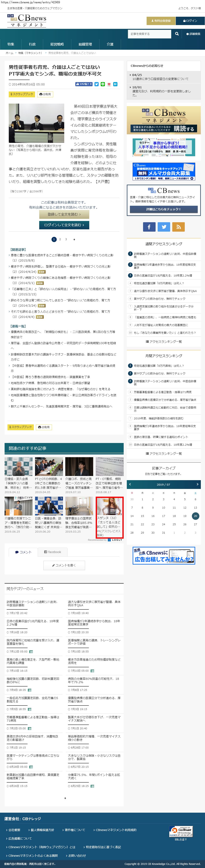Click the article search input field
205x868 pixels.
point(149,34)
